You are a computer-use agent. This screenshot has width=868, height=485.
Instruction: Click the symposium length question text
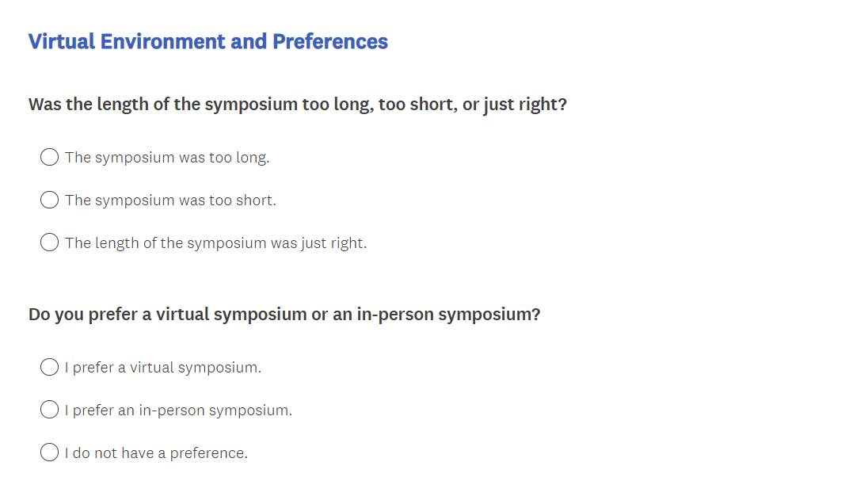[297, 105]
